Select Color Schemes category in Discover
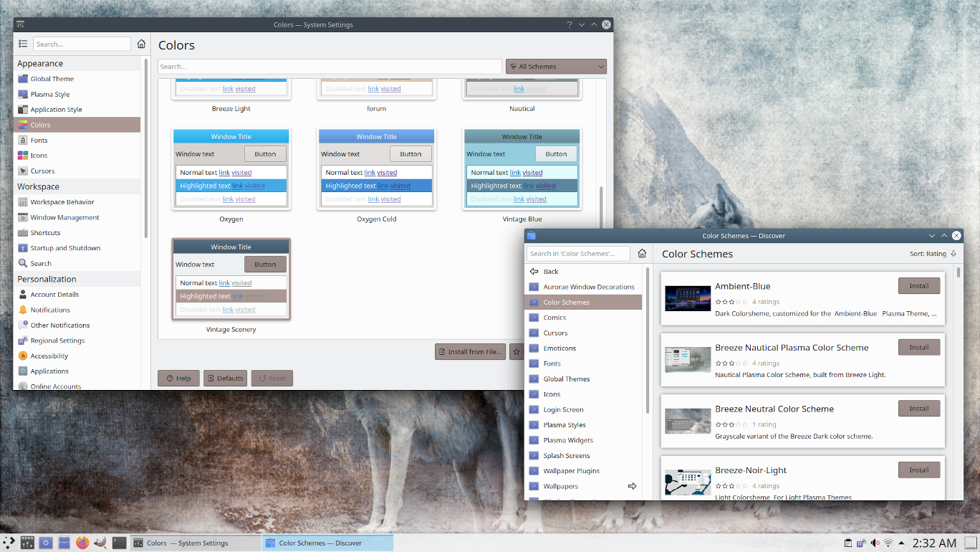This screenshot has width=980, height=552. click(x=583, y=302)
